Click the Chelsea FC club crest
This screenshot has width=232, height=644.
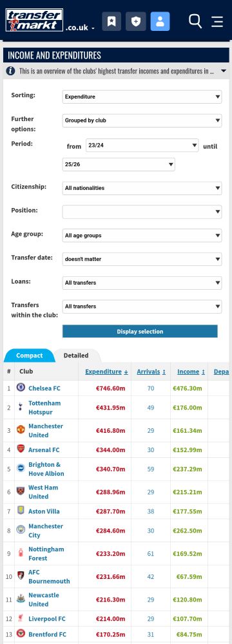point(21,387)
